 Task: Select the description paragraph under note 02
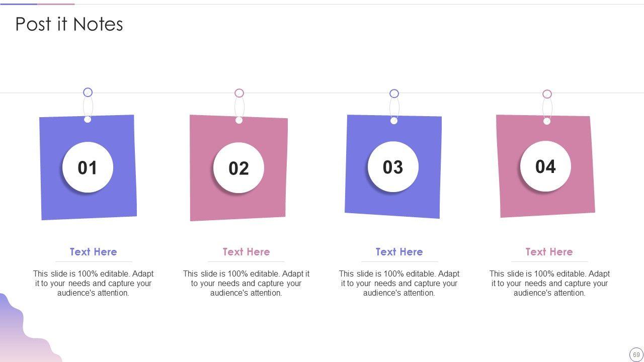click(x=246, y=283)
